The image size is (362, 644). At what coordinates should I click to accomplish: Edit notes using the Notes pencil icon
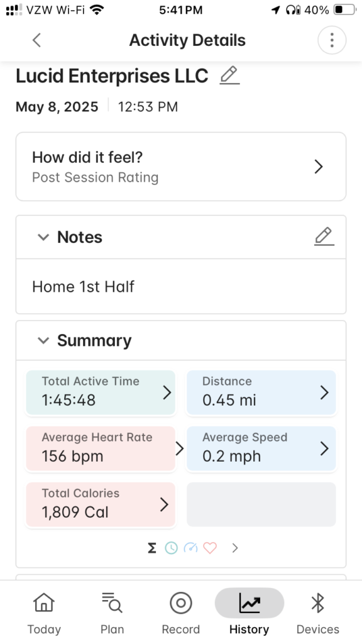tap(324, 236)
